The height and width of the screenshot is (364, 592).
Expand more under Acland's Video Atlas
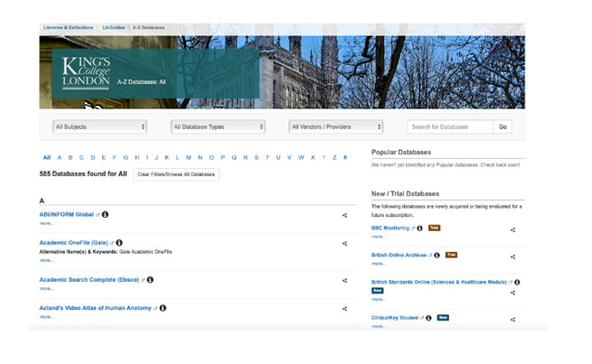click(46, 317)
